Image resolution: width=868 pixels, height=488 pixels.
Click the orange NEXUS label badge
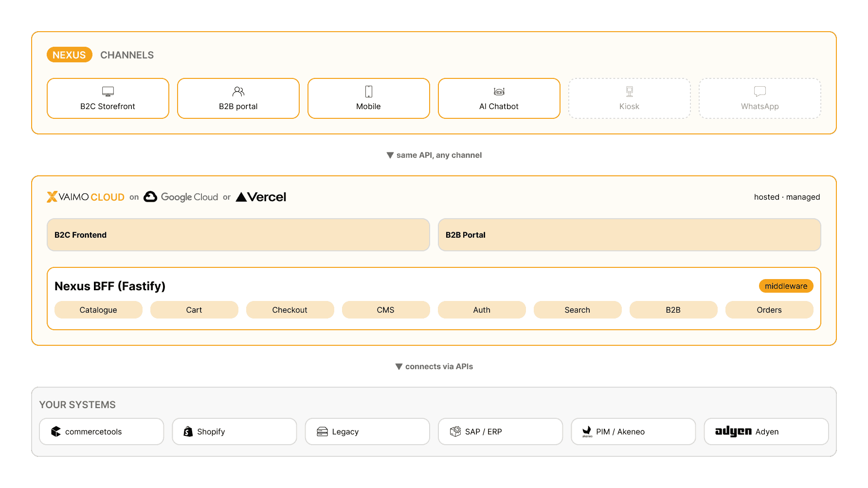(69, 55)
